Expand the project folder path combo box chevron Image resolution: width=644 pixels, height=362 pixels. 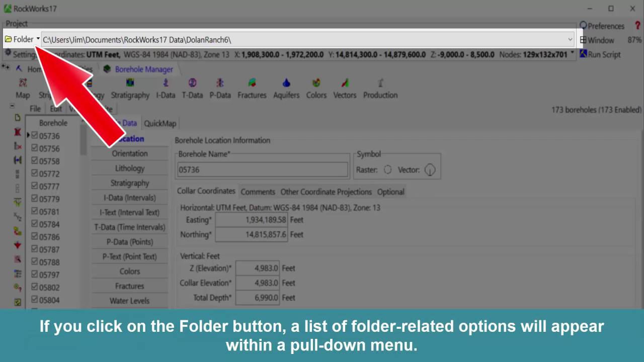point(570,39)
